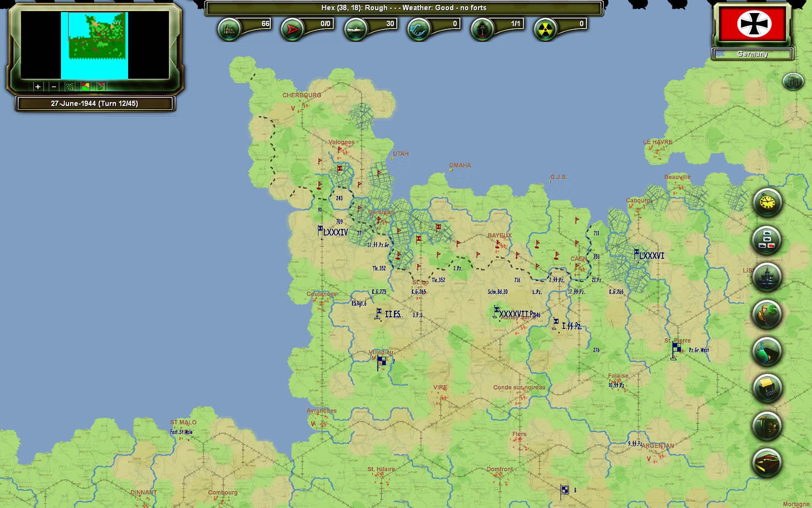
Task: Open the red book icon button
Action: [767, 463]
